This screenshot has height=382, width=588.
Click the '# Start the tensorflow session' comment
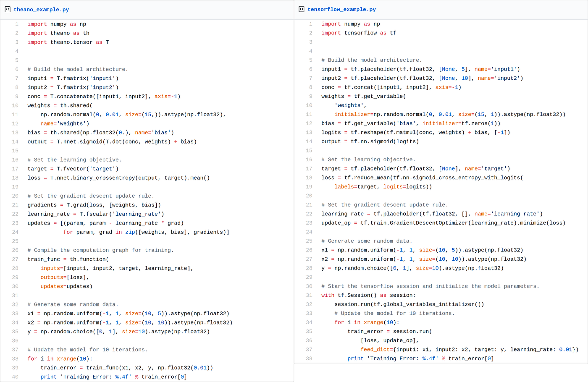point(430,286)
